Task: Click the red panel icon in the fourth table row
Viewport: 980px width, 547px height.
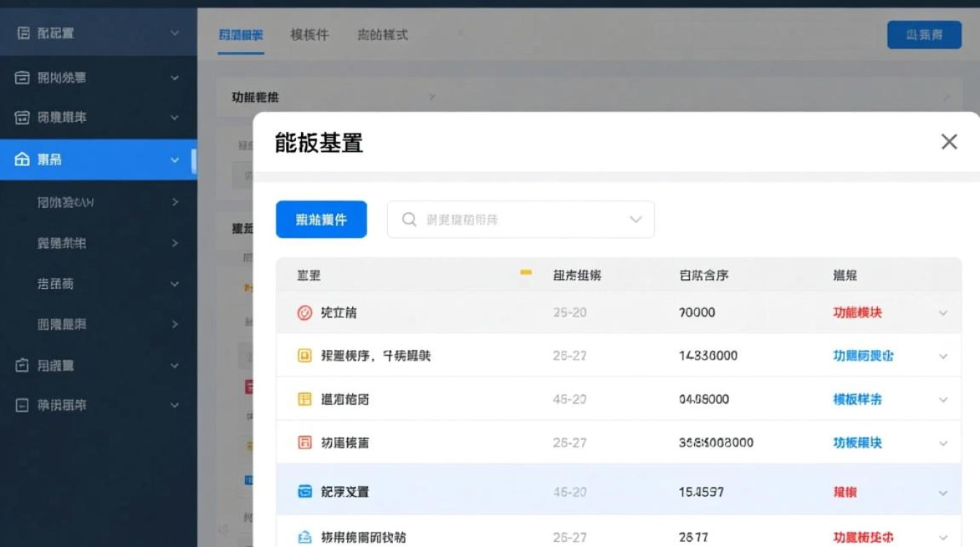Action: coord(306,442)
